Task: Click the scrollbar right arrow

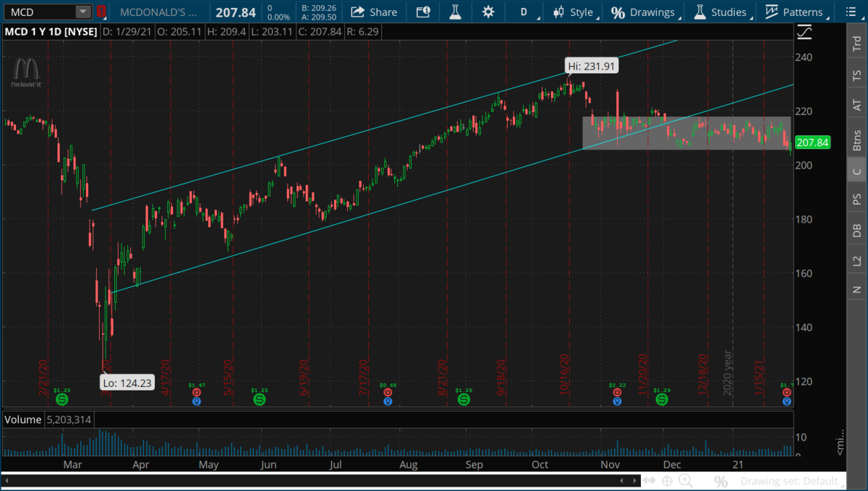Action: (x=636, y=480)
